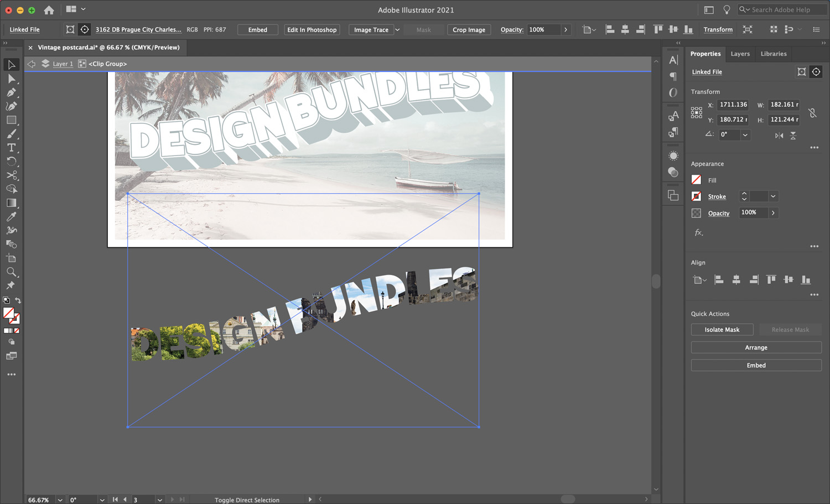Viewport: 830px width, 504px height.
Task: Select the Curvature tool
Action: (11, 106)
